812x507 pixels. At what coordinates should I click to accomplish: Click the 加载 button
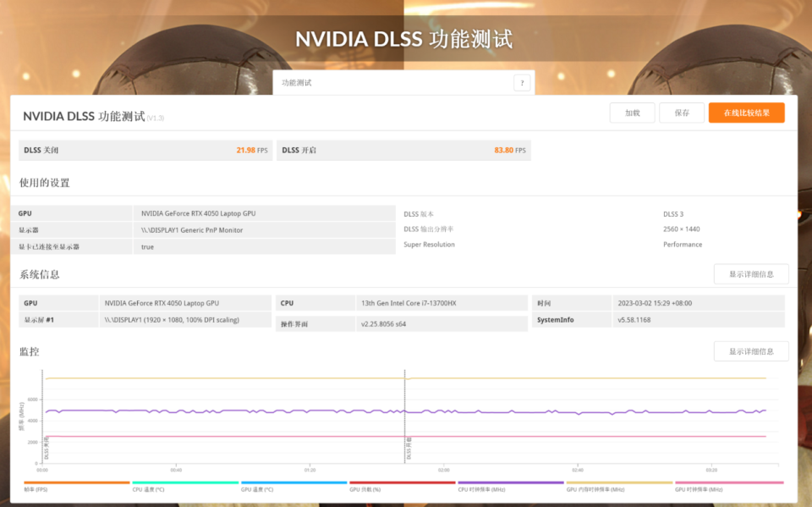[x=633, y=113]
